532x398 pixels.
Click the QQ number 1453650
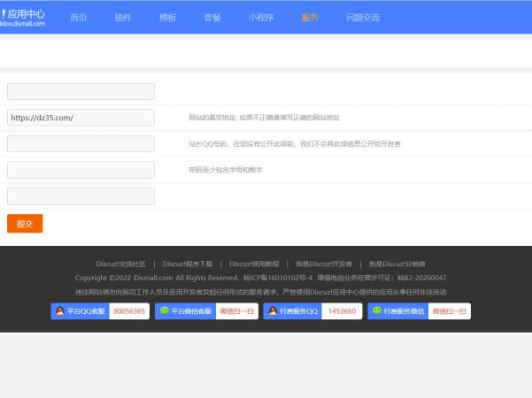[342, 311]
